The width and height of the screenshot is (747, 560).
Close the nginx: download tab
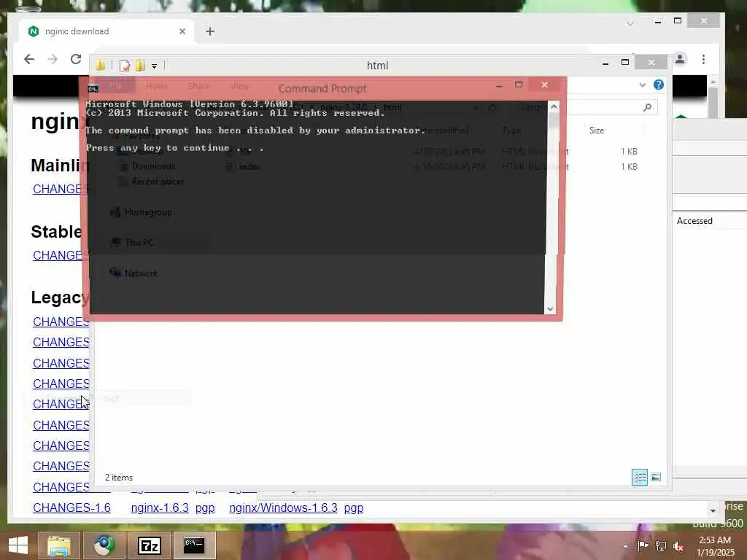tap(182, 31)
